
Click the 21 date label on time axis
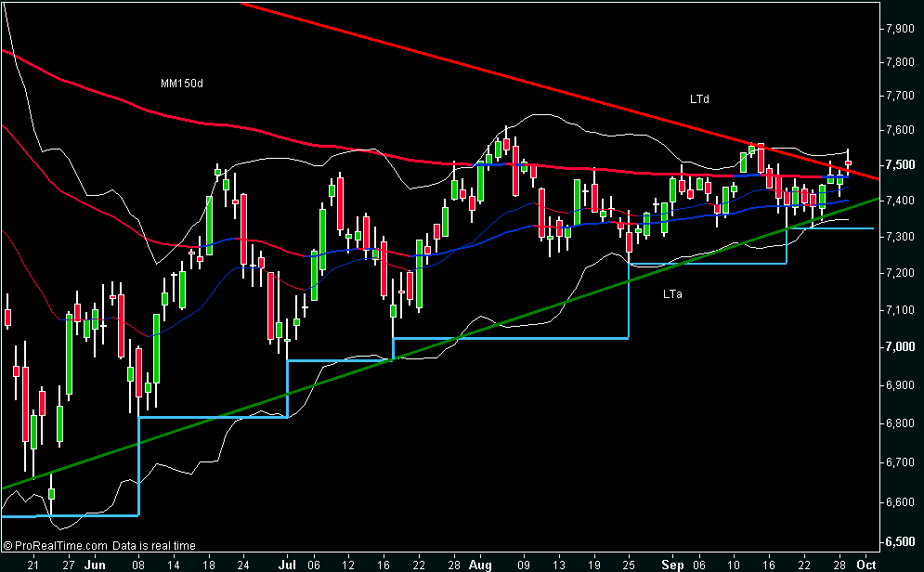[x=33, y=565]
